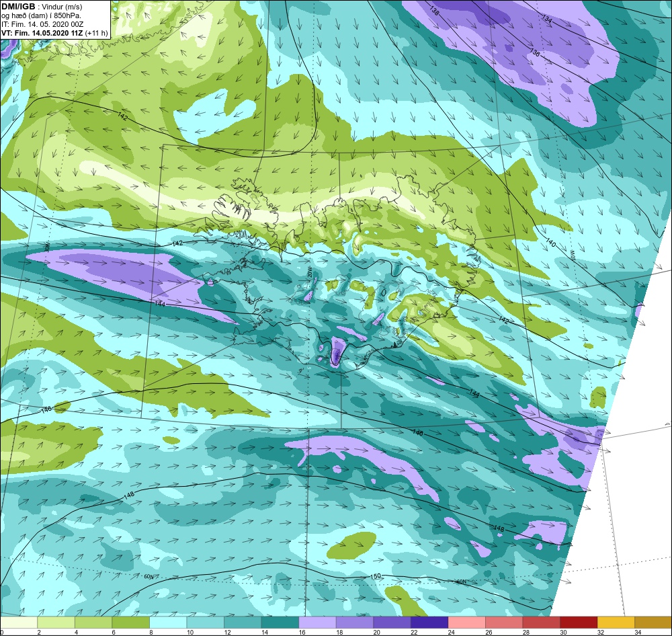Click the light pink 24–26 m/s legend swatch
The height and width of the screenshot is (636, 672).
[466, 623]
